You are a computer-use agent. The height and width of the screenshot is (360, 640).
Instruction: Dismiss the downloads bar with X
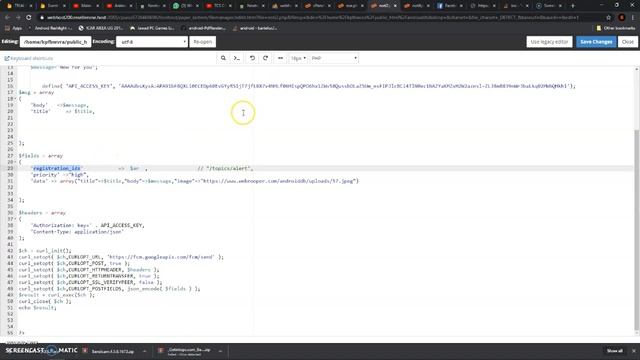point(633,351)
